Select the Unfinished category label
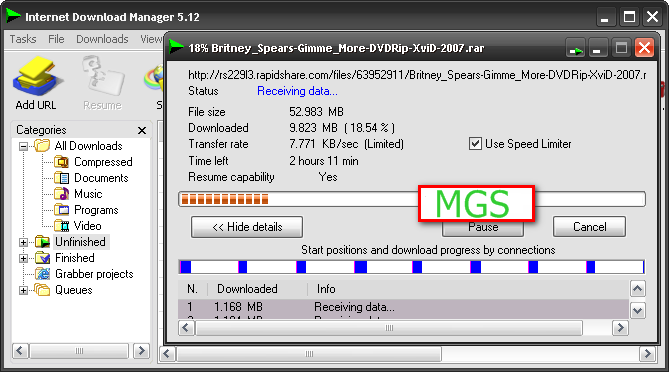Screen dimensions: 669x372 tap(80, 241)
